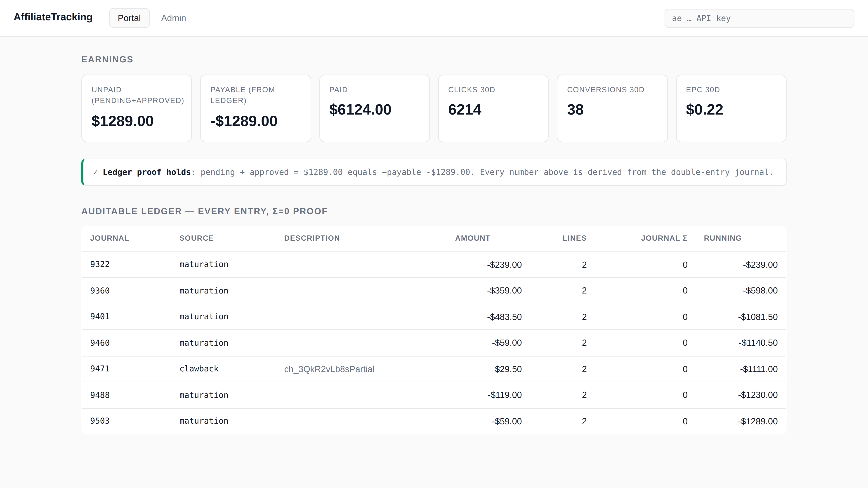Click the clawback source cell
The image size is (868, 488).
pyautogui.click(x=199, y=369)
